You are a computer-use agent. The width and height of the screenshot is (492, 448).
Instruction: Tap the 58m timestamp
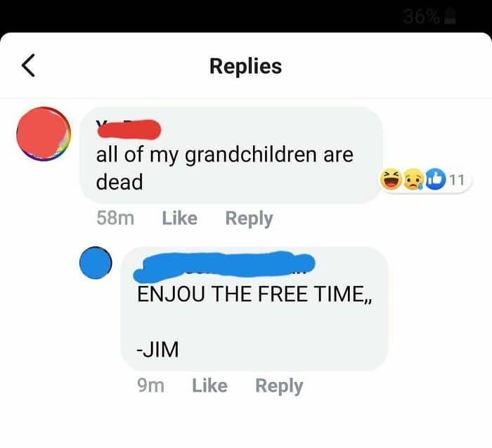pos(115,218)
